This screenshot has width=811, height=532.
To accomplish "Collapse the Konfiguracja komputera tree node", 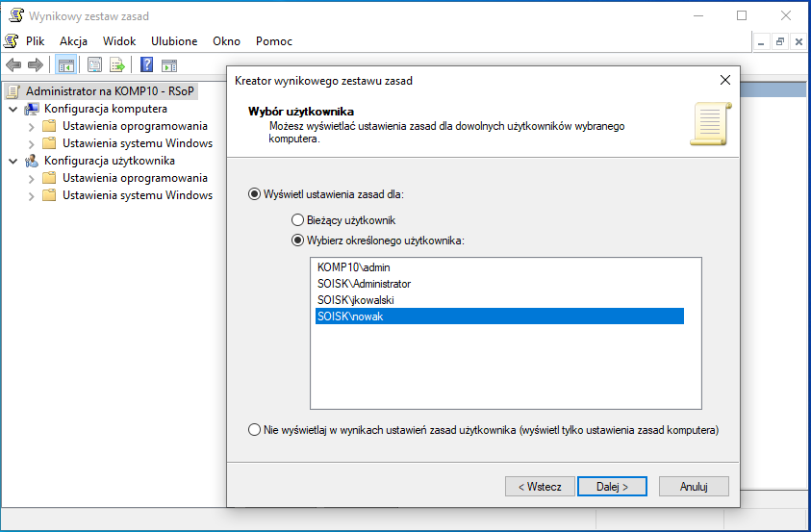I will tap(13, 109).
